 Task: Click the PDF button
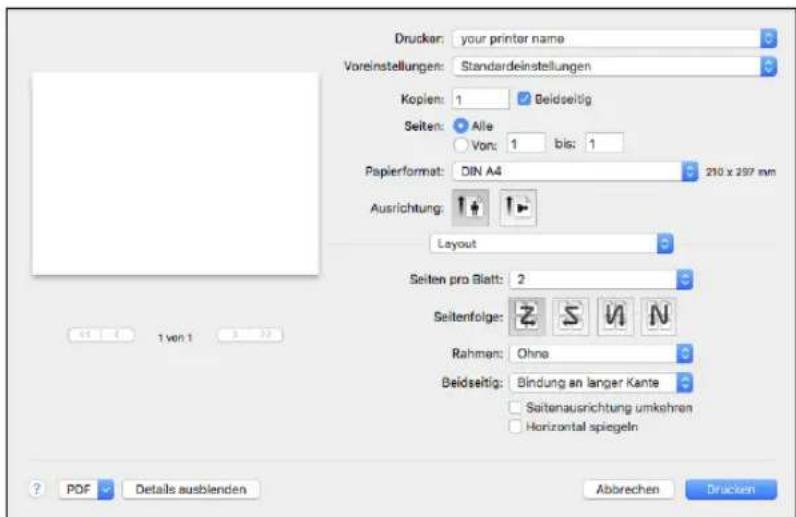79,490
